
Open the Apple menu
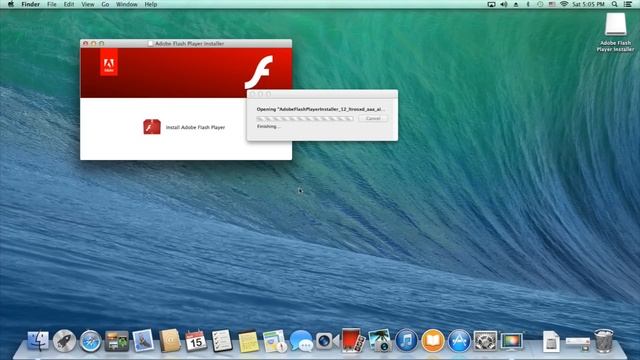click(x=11, y=4)
